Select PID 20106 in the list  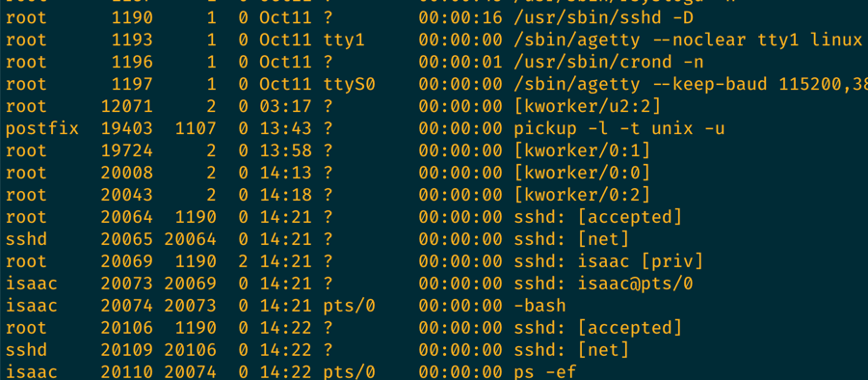click(x=127, y=328)
